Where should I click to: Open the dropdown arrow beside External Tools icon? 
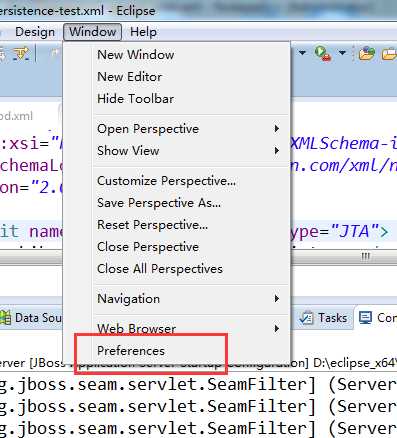point(342,53)
